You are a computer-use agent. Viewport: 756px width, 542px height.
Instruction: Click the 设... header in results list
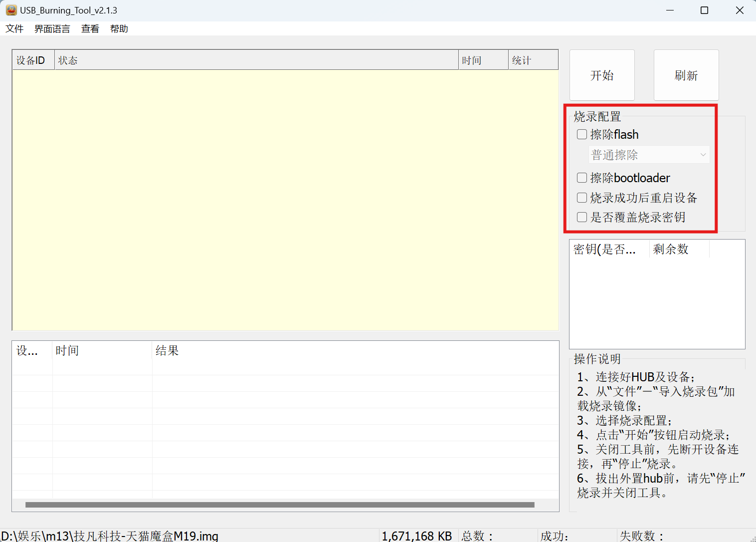[32, 351]
